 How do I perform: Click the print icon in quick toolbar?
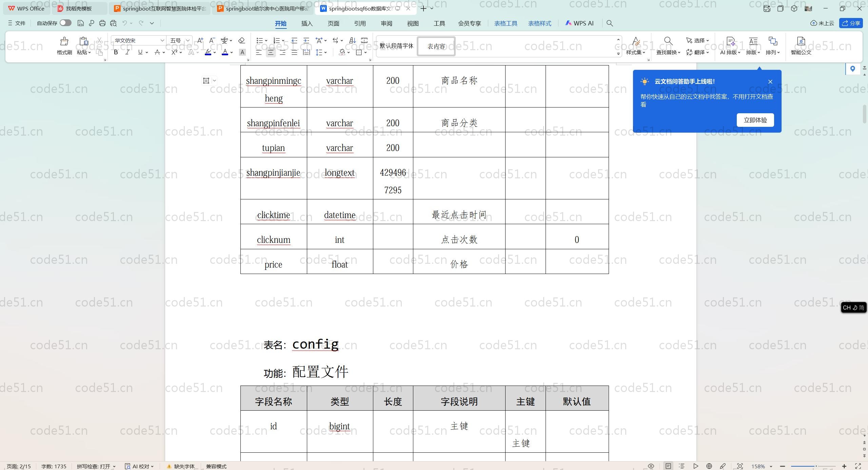(x=102, y=23)
